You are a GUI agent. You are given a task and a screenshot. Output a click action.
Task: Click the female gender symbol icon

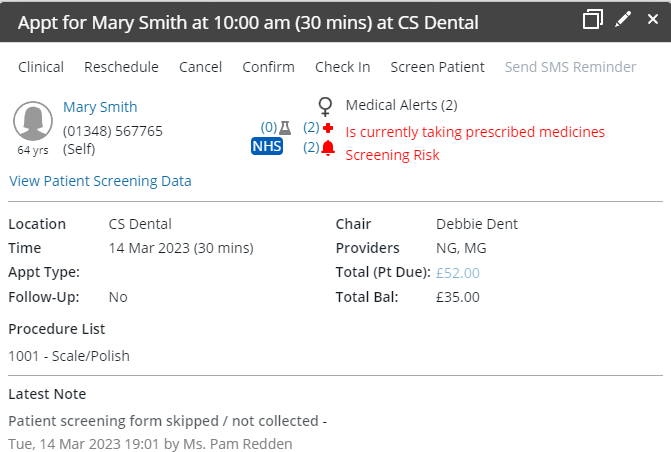[325, 107]
